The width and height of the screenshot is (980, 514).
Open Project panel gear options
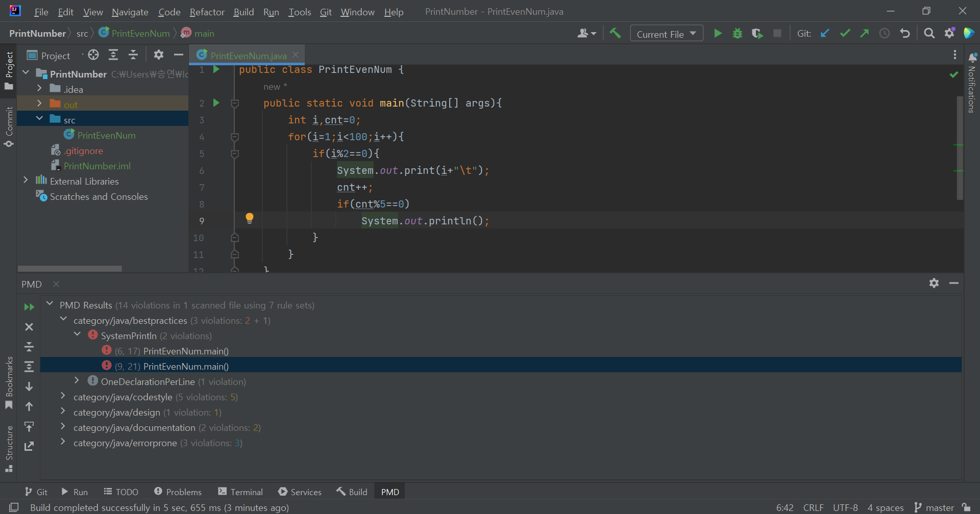pyautogui.click(x=159, y=55)
